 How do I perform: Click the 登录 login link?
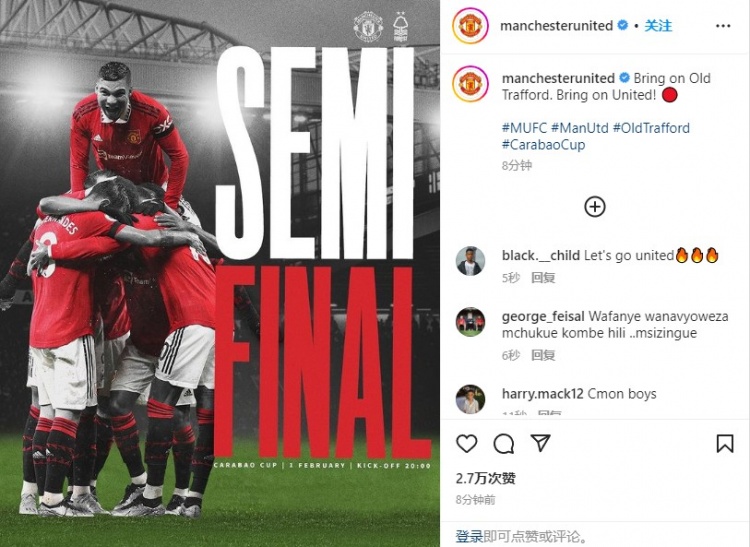(x=469, y=536)
